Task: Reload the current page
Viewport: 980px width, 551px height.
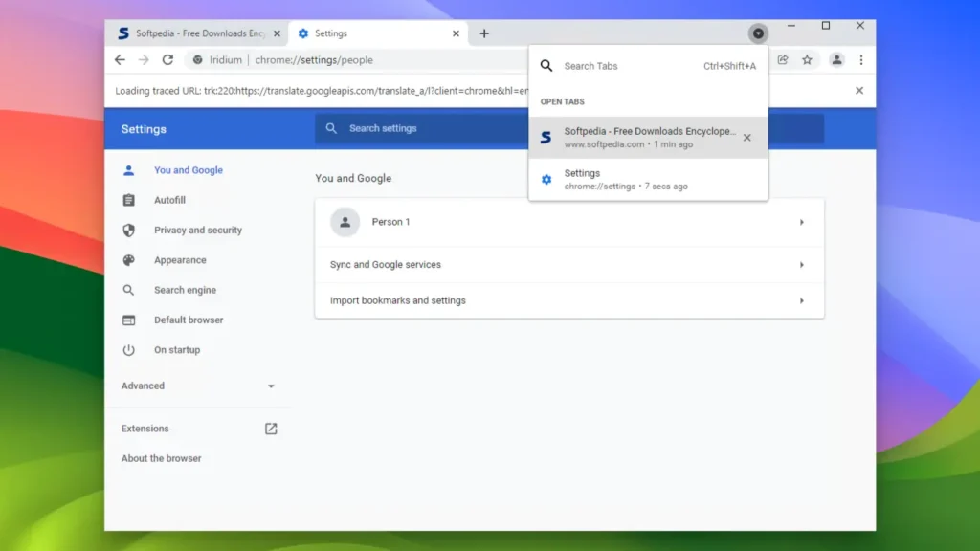Action: pyautogui.click(x=168, y=59)
